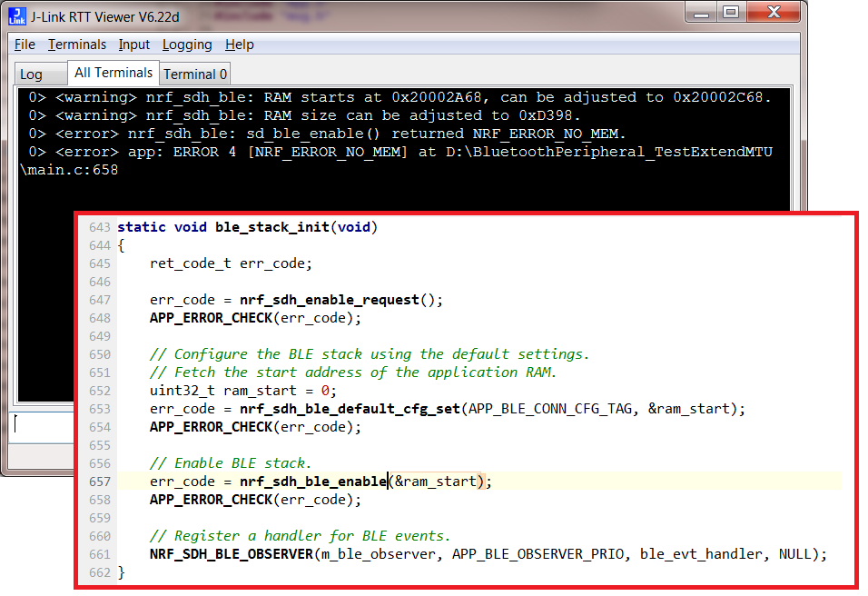Click nrf_sdh_ble_enable call in code
The height and width of the screenshot is (596, 868).
tap(312, 482)
